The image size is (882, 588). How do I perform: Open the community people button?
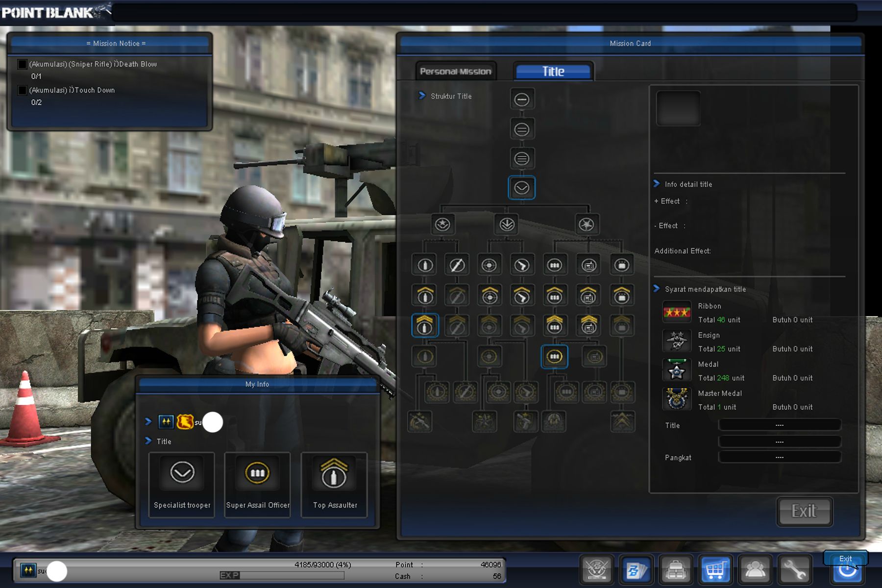[x=755, y=569]
